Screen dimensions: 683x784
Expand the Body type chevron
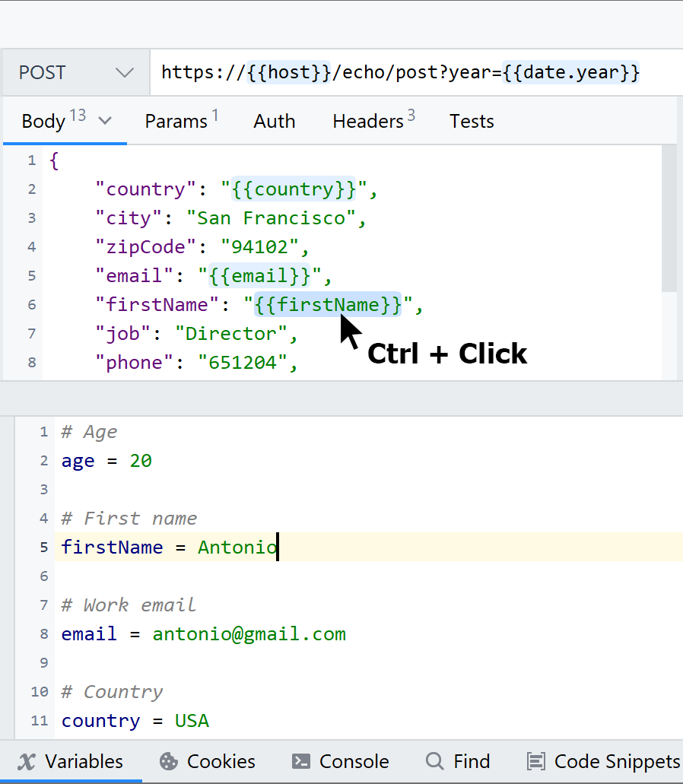click(x=106, y=121)
